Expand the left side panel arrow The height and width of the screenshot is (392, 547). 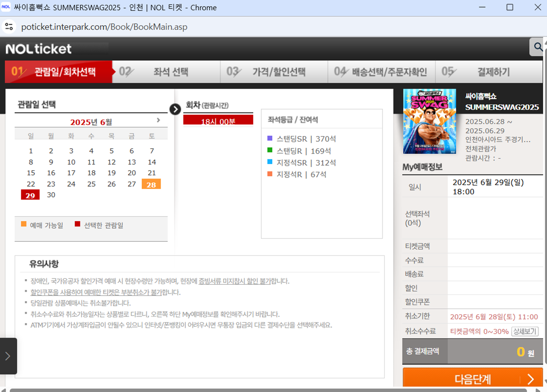point(8,356)
